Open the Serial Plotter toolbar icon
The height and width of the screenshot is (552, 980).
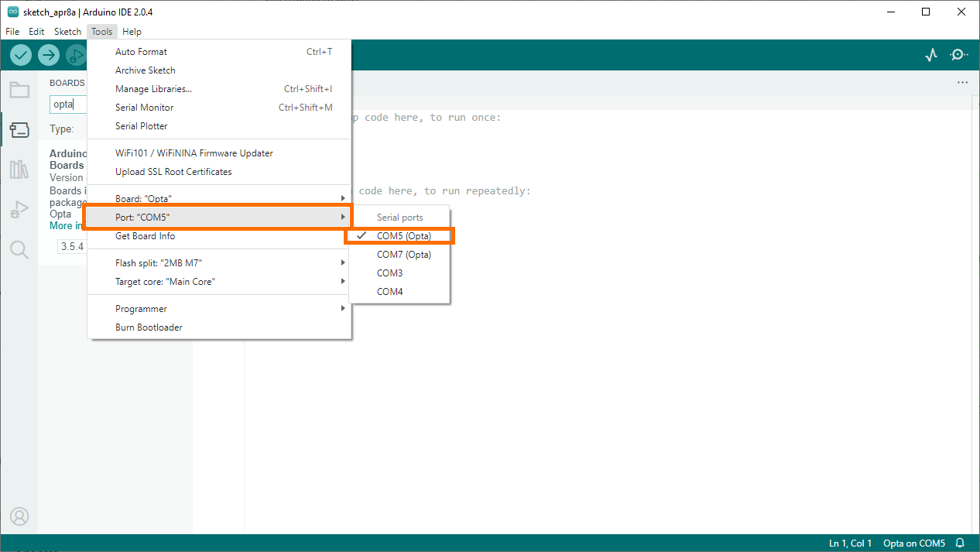point(931,55)
